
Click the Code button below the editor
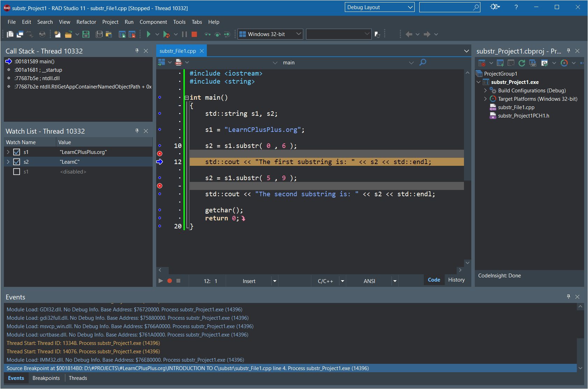[x=434, y=280]
